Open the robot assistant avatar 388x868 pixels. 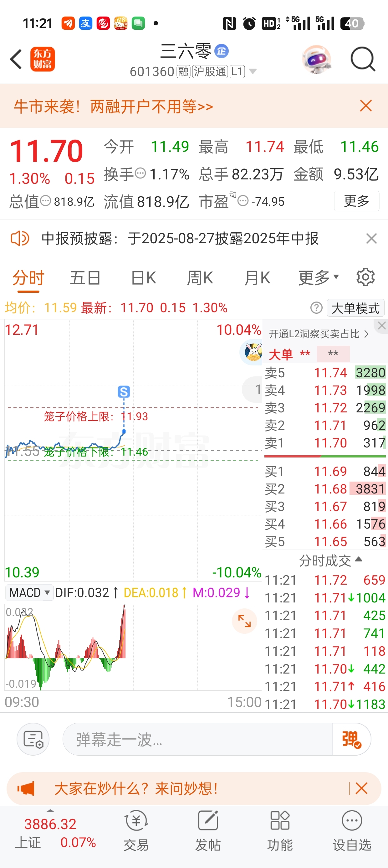[x=317, y=59]
